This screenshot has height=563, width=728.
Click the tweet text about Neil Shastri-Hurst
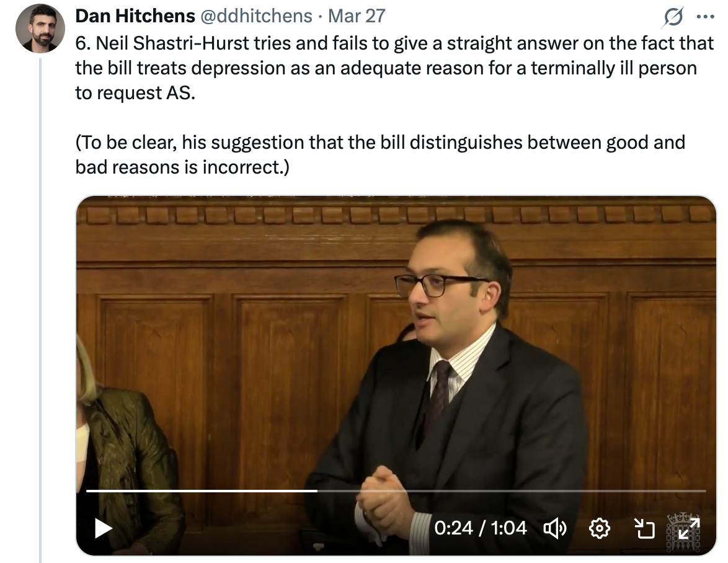tap(394, 68)
